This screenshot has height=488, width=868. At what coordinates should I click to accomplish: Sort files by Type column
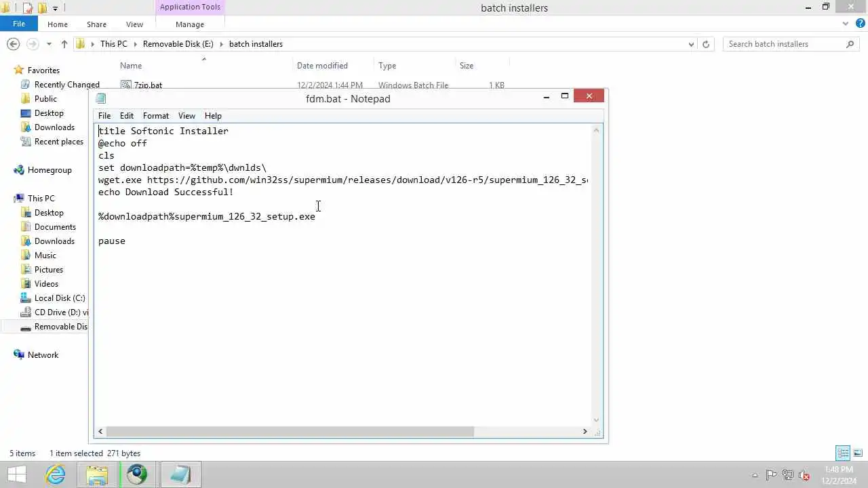tap(387, 66)
